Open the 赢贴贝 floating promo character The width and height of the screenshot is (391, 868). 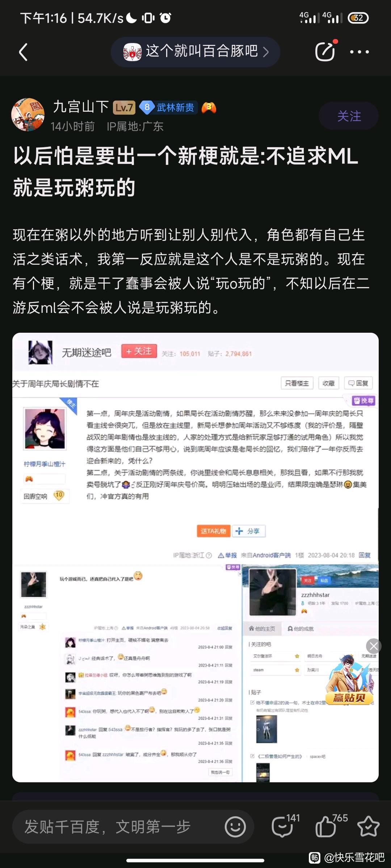(x=349, y=680)
